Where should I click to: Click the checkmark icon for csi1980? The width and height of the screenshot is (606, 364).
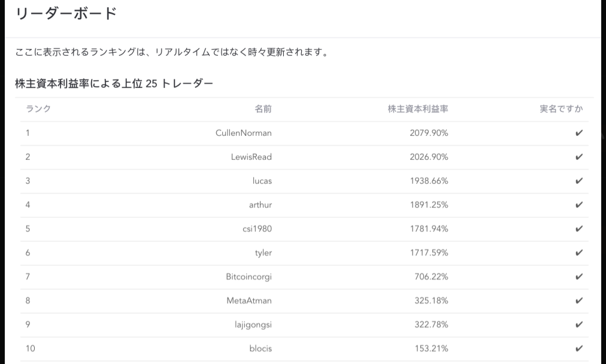pos(578,229)
